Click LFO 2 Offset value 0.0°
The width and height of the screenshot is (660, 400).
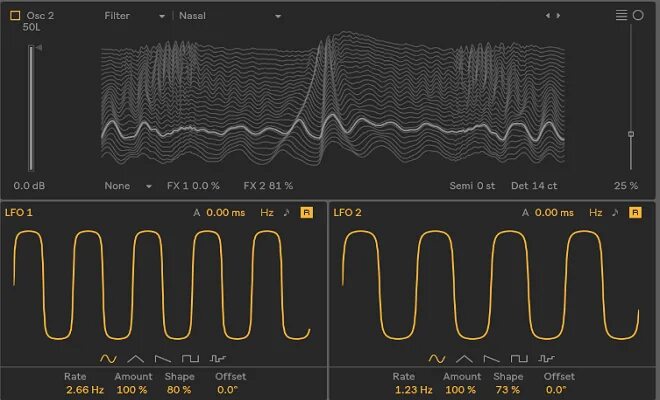coord(556,390)
